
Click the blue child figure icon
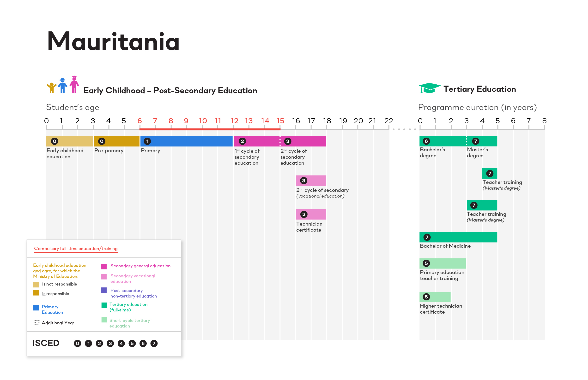click(x=62, y=86)
